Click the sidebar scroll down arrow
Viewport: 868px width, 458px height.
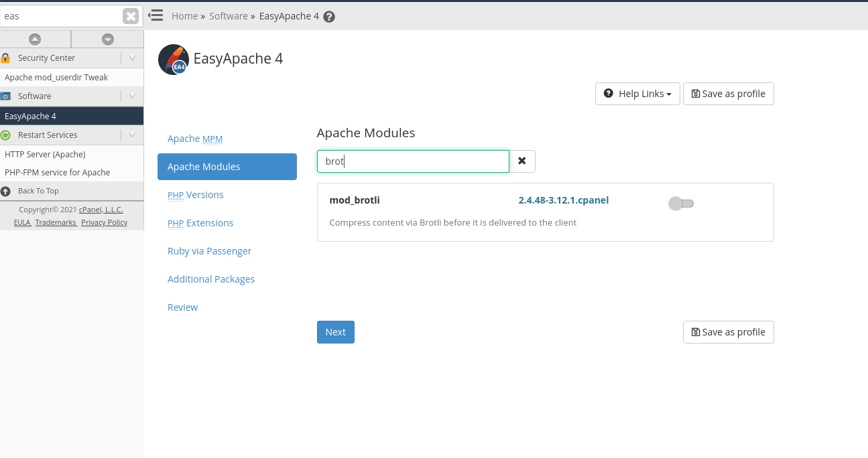107,40
